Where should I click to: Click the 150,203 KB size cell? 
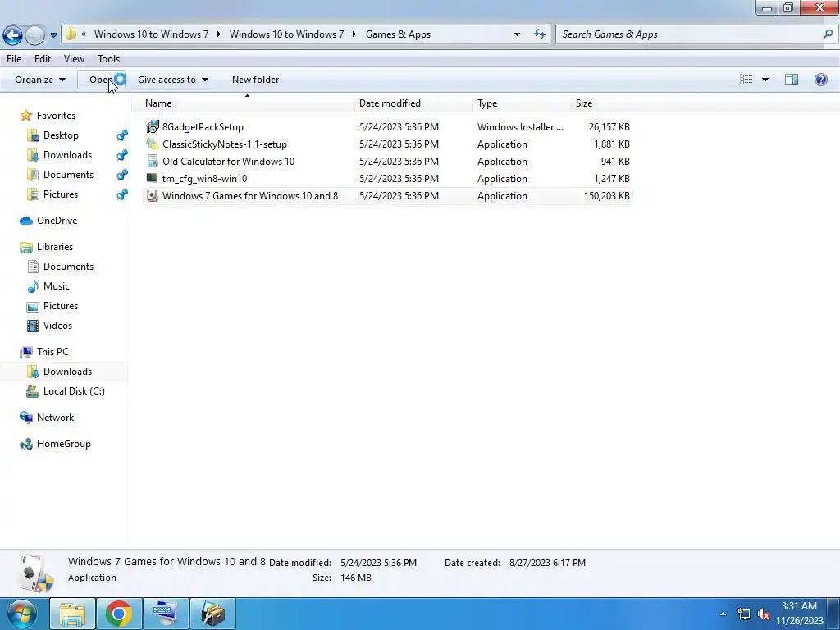point(606,195)
